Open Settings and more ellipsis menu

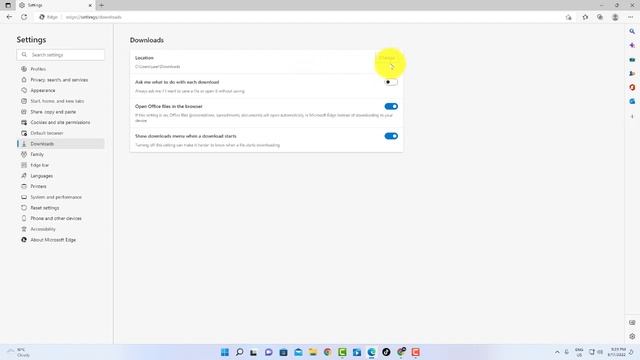tap(630, 17)
